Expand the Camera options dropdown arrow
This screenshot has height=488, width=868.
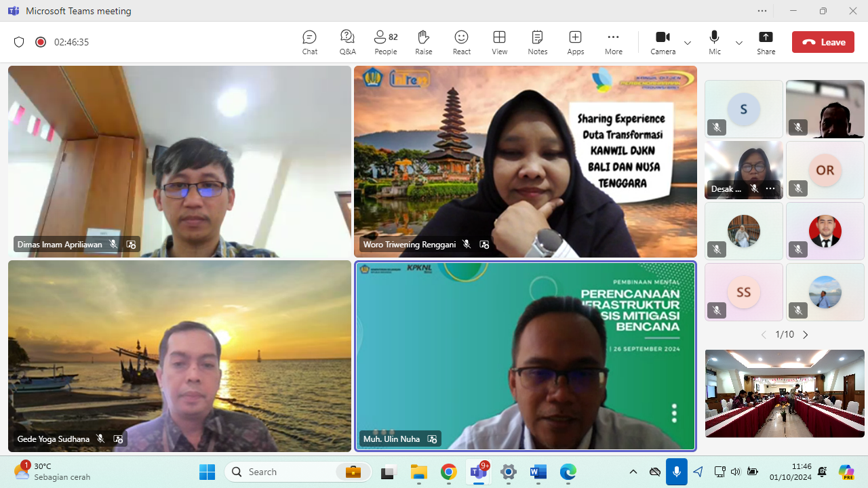pos(688,43)
